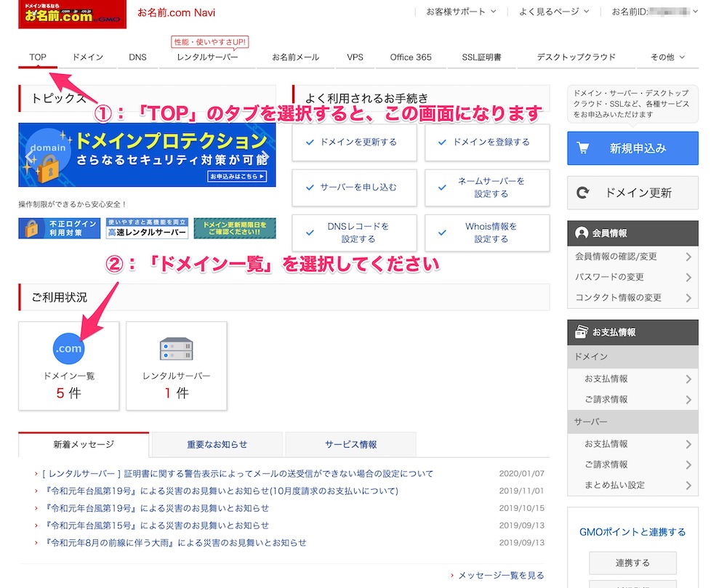Click chevron beside パスワードの変更

coord(688,277)
